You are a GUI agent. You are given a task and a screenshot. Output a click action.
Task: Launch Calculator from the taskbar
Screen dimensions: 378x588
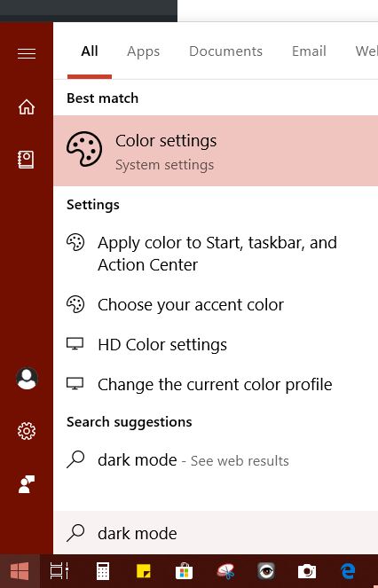[102, 571]
